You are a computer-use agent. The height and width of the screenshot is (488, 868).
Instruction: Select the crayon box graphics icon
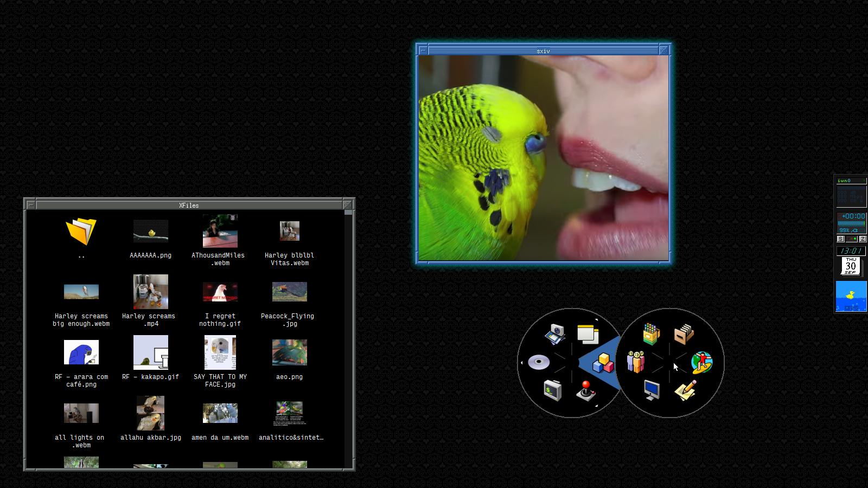pos(651,334)
